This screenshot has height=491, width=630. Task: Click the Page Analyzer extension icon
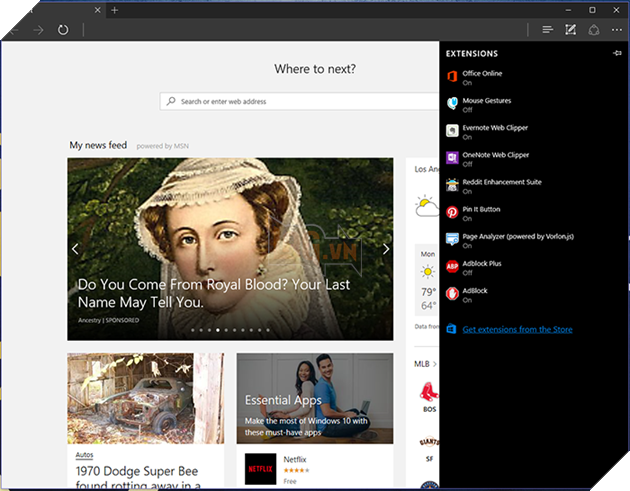click(452, 239)
